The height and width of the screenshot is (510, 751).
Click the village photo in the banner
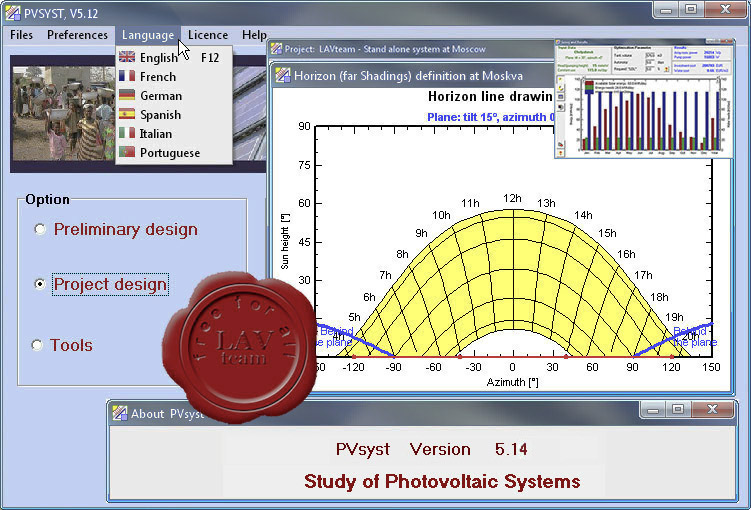[64, 113]
